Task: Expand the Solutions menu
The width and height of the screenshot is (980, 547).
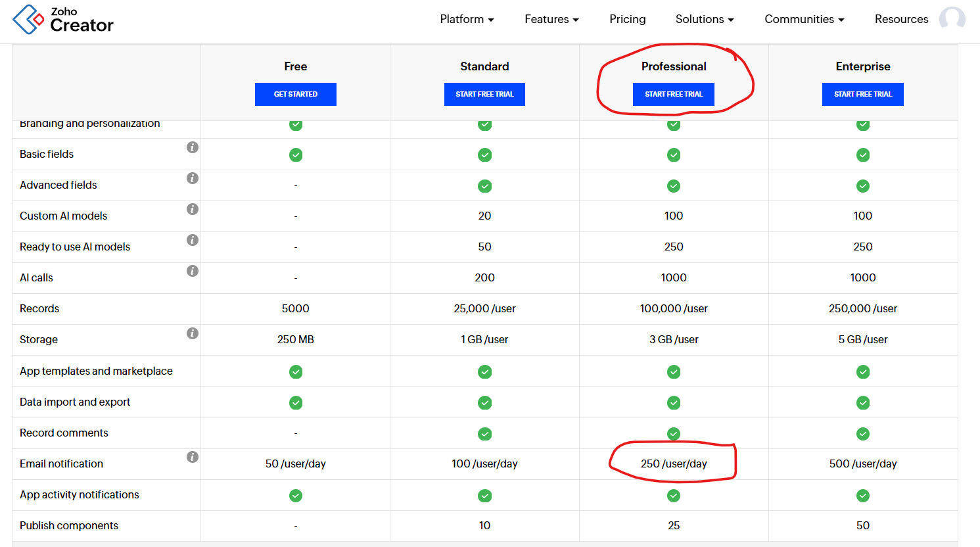Action: click(x=705, y=20)
